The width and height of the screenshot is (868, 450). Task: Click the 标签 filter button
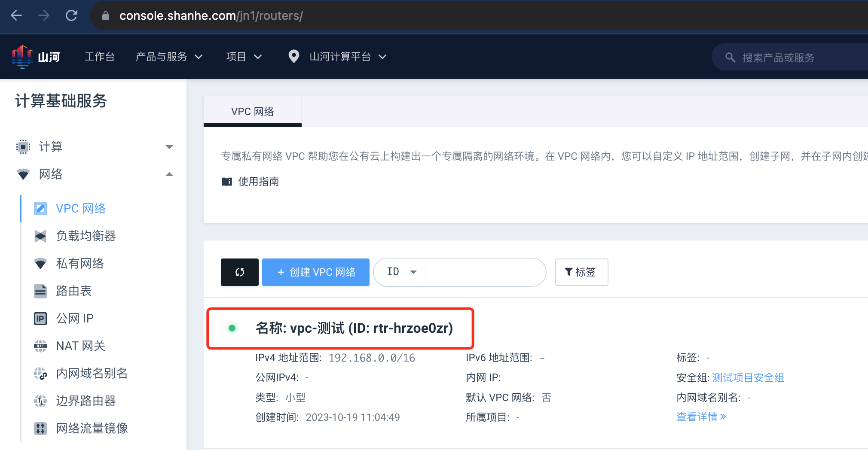[x=582, y=272]
